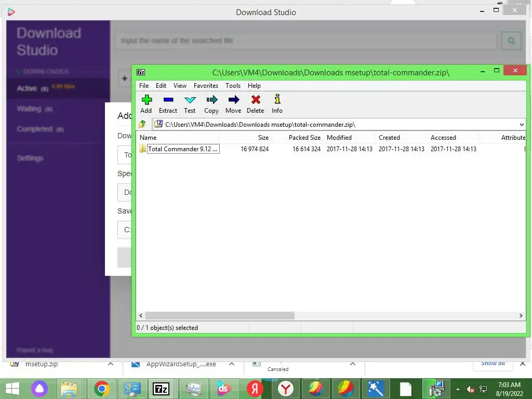Click the scroll left arrow in file list
The height and width of the screenshot is (399, 532).
[x=141, y=315]
